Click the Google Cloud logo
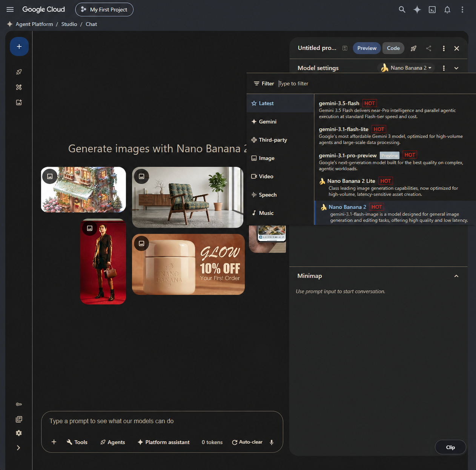The height and width of the screenshot is (470, 476). coord(43,9)
